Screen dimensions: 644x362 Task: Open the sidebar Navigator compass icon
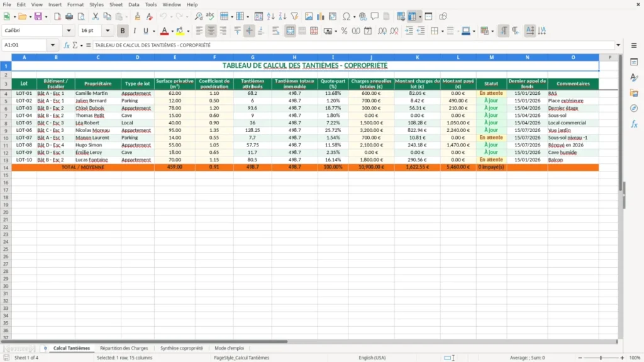pyautogui.click(x=634, y=108)
